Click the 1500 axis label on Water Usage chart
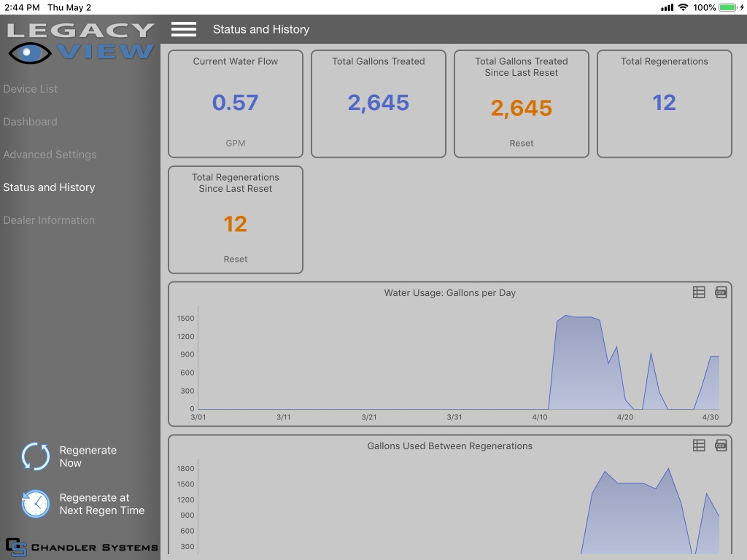The height and width of the screenshot is (560, 747). click(185, 318)
